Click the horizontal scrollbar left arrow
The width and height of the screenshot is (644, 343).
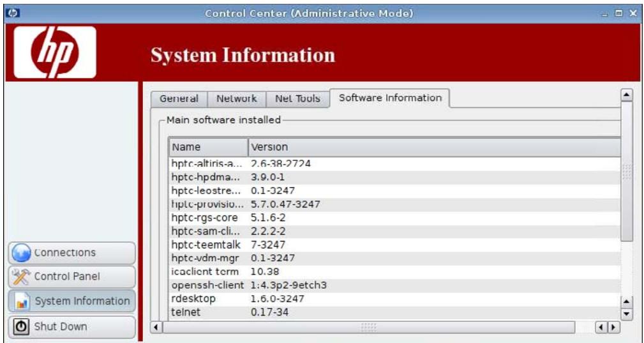tap(156, 328)
